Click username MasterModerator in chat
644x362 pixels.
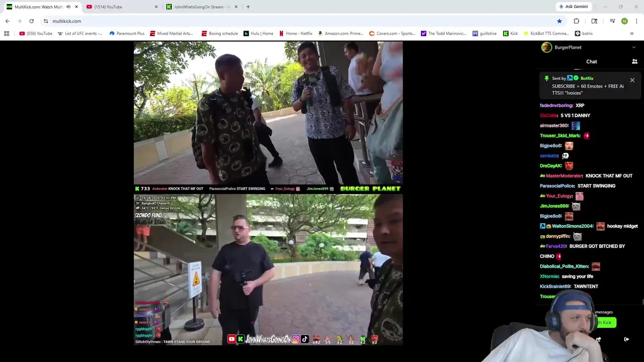564,176
